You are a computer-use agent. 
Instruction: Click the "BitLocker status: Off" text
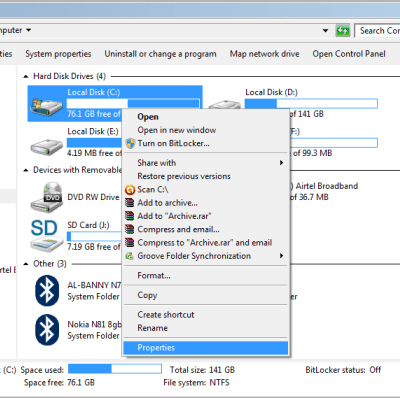(343, 370)
